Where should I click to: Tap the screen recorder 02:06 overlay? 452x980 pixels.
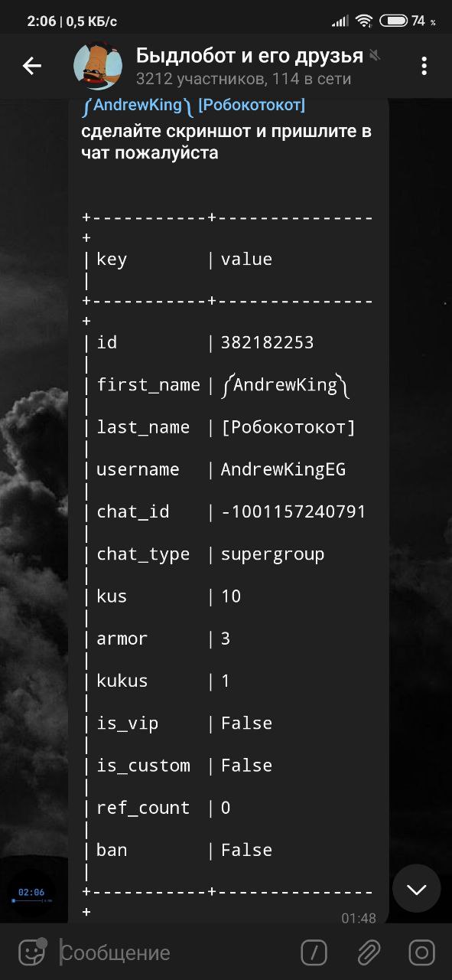[x=32, y=894]
